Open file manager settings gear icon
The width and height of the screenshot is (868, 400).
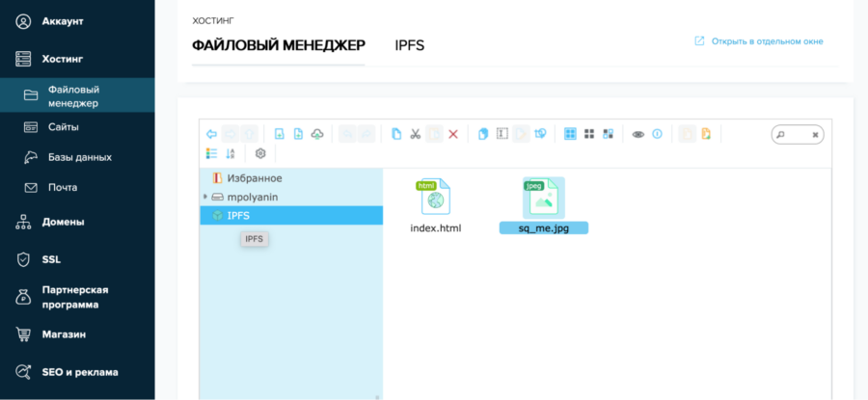259,153
